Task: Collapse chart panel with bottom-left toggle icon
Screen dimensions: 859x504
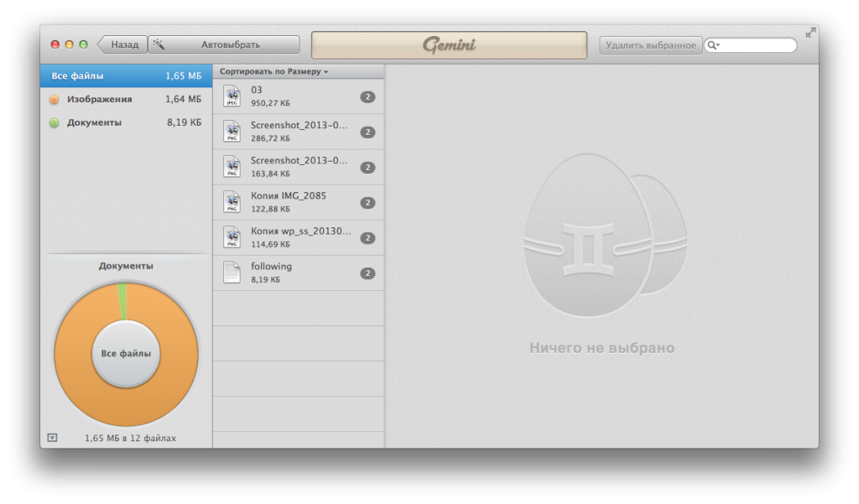Action: [x=53, y=438]
